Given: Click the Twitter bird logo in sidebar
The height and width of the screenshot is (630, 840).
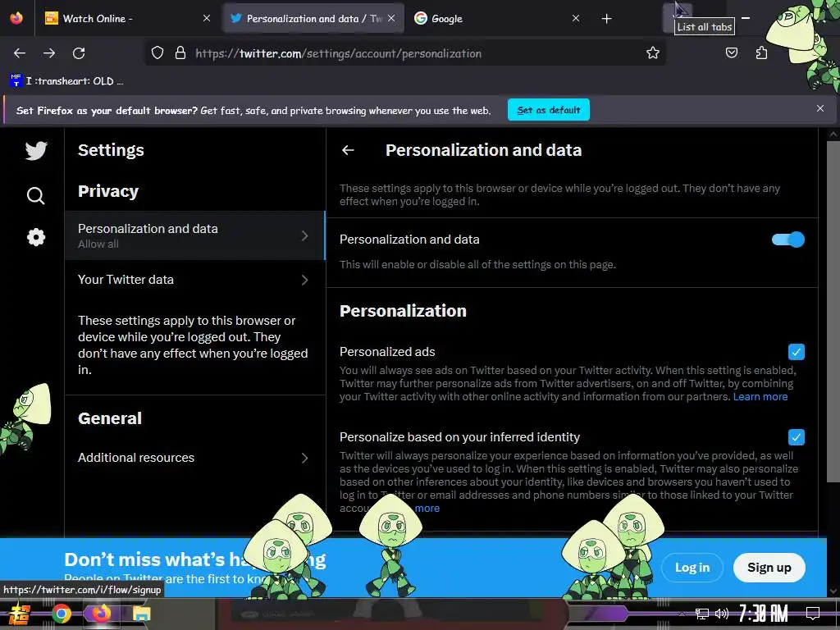Looking at the screenshot, I should click(36, 151).
